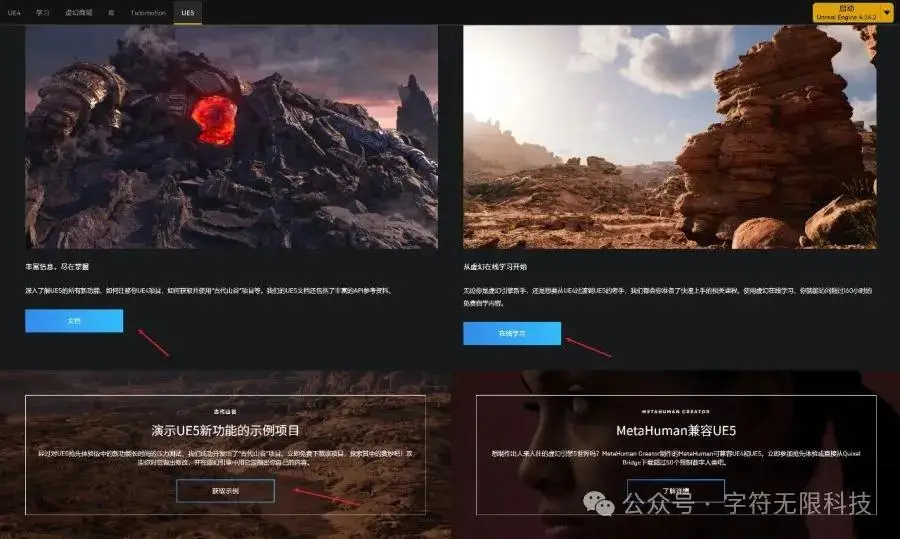Click the 演示UE5新功能的示例项目 heading
The image size is (900, 539).
pos(226,431)
